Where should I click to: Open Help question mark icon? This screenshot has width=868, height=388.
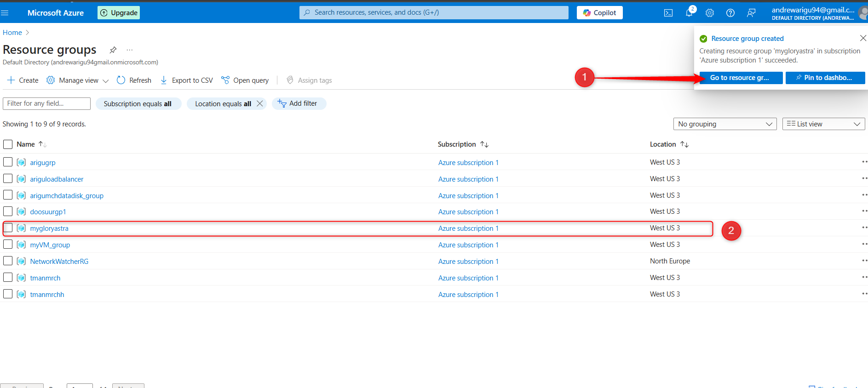(x=730, y=13)
